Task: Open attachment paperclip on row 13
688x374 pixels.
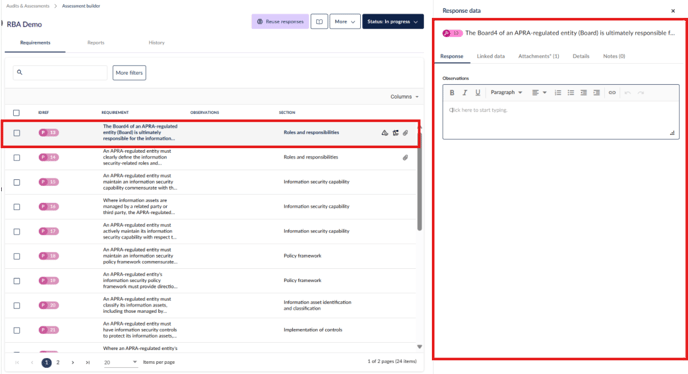Action: 405,133
